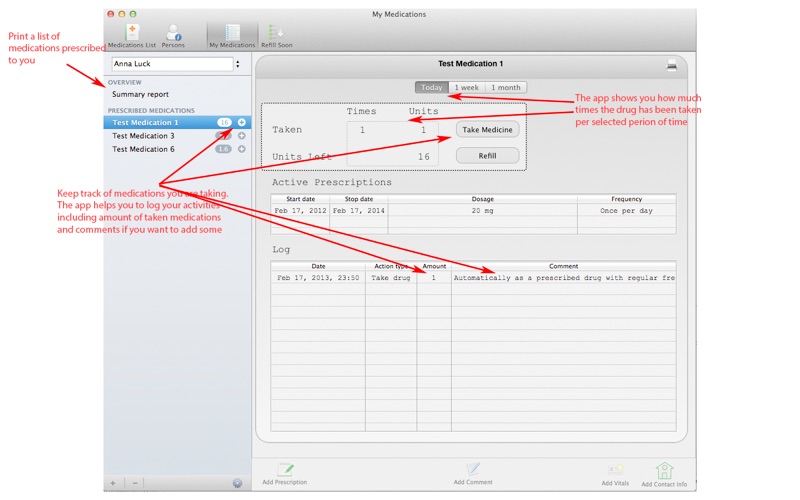
Task: Click the Frequency column header
Action: pyautogui.click(x=627, y=199)
